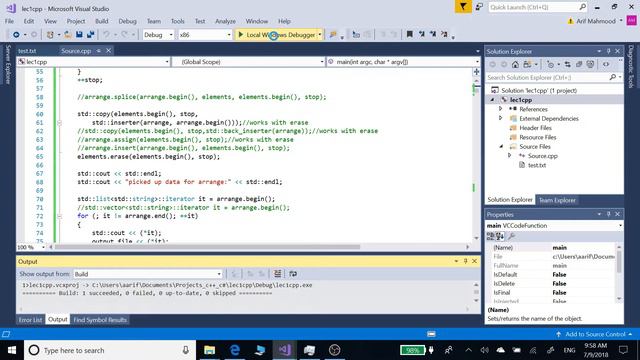Click the View Code icon in Solution Explorer
The image size is (640, 360).
pos(606,64)
